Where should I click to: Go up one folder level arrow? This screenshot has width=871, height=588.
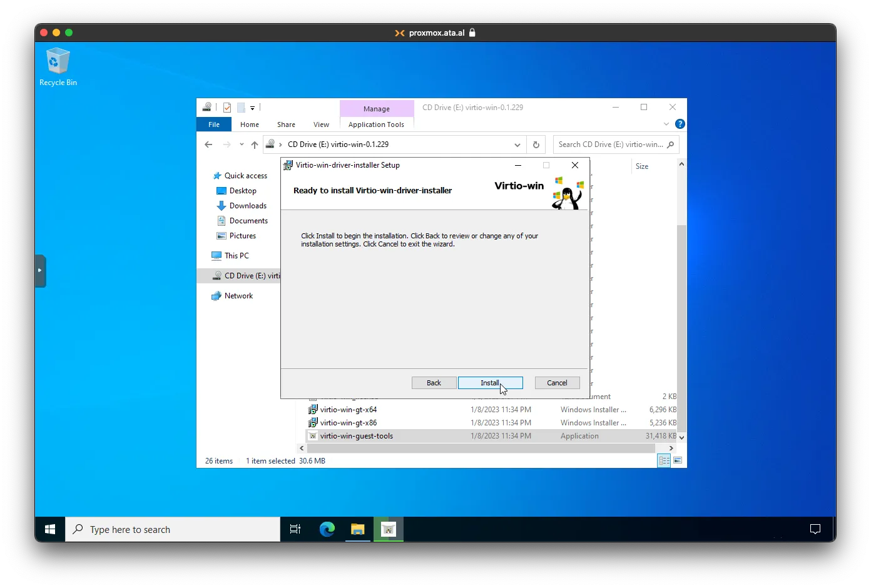click(255, 144)
